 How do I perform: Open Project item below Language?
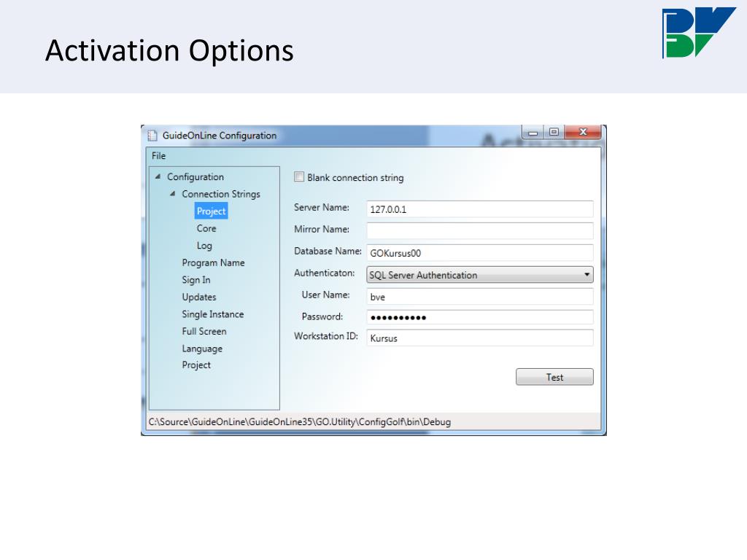click(x=196, y=365)
